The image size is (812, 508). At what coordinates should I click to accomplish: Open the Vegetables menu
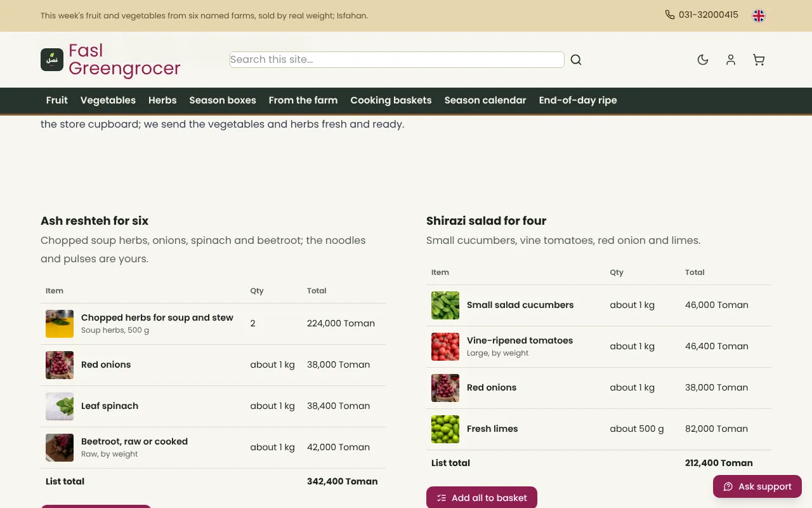(108, 100)
